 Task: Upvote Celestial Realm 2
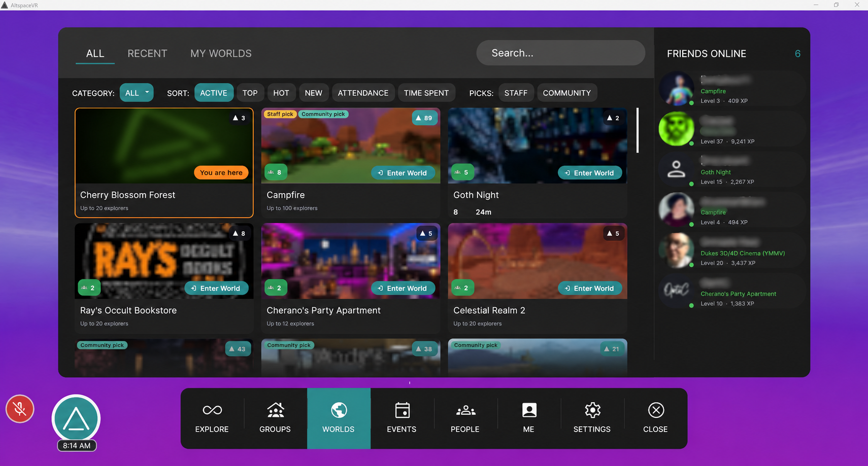pos(613,233)
